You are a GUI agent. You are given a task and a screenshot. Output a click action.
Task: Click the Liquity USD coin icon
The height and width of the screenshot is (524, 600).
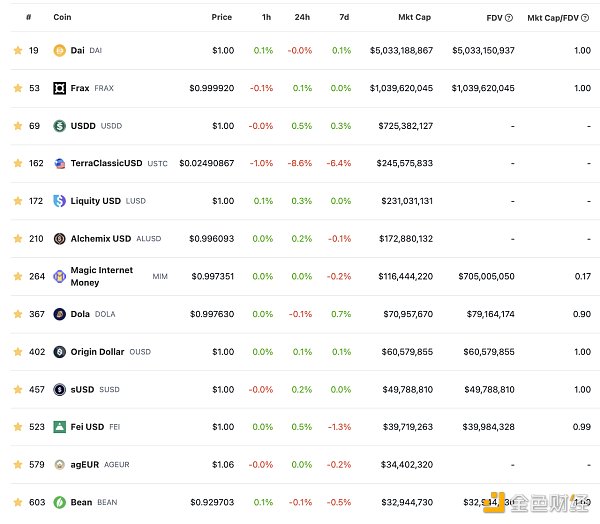tap(60, 201)
